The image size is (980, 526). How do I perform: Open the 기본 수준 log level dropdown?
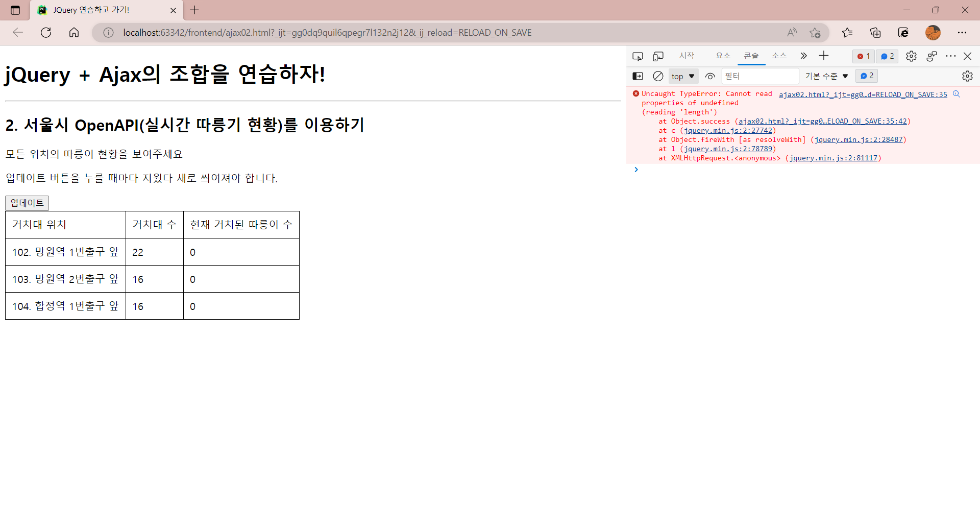[x=826, y=76]
